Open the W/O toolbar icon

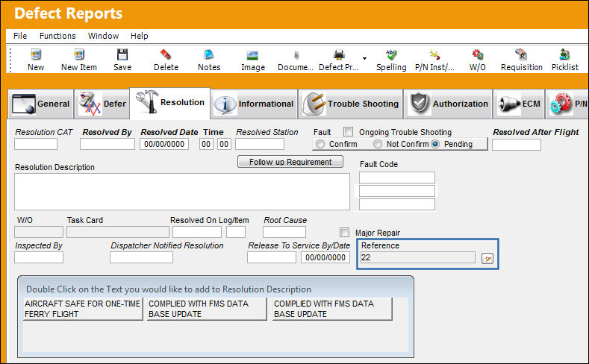point(478,54)
